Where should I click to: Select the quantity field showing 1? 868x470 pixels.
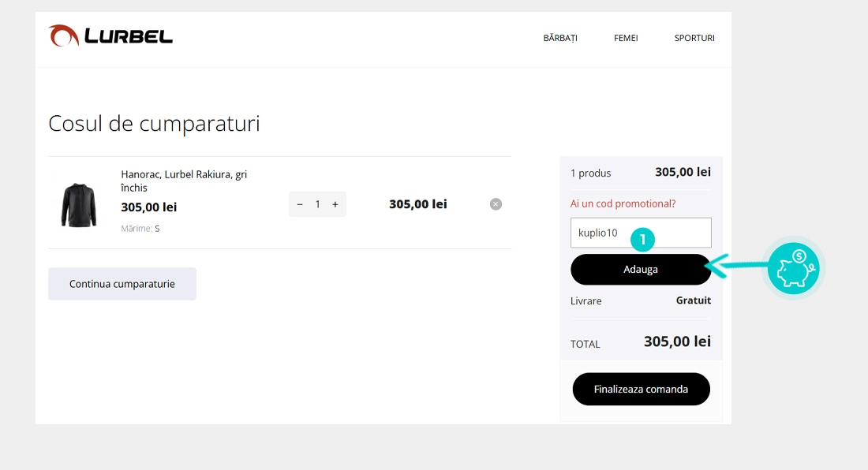pos(317,204)
